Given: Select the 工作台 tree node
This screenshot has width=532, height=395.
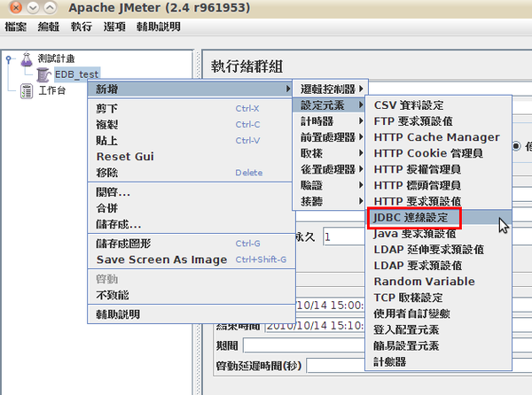Looking at the screenshot, I should pyautogui.click(x=52, y=91).
